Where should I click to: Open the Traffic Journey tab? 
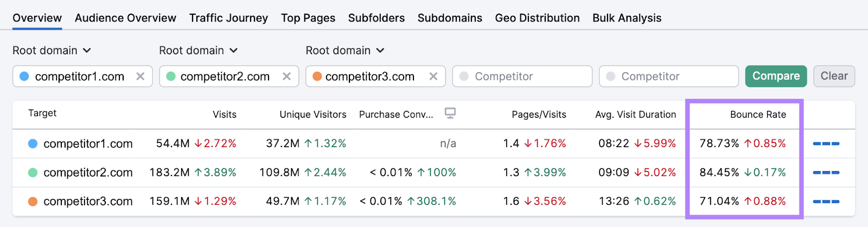point(228,18)
